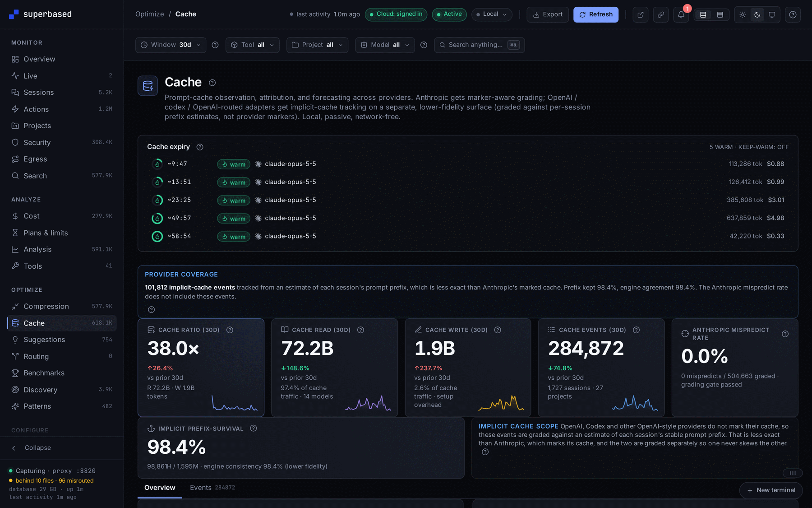
Task: Open the Project all dropdown
Action: point(317,45)
